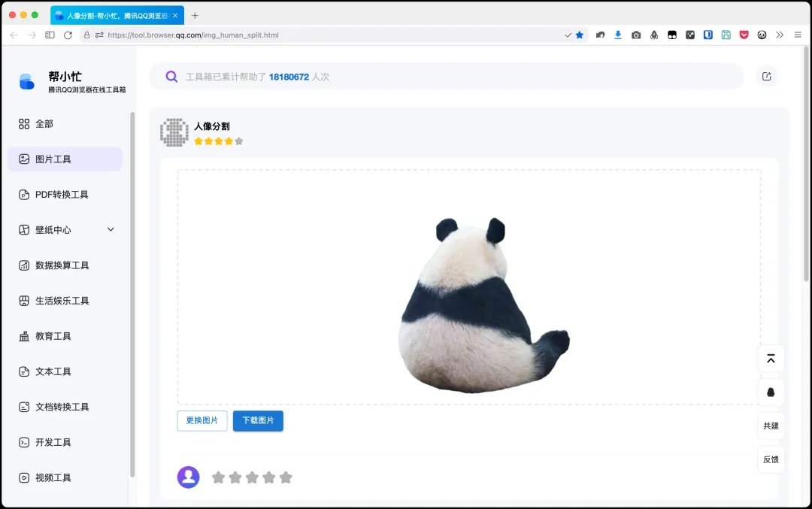Open the 数据换算工具 conversion tools
812x509 pixels.
[x=64, y=265]
